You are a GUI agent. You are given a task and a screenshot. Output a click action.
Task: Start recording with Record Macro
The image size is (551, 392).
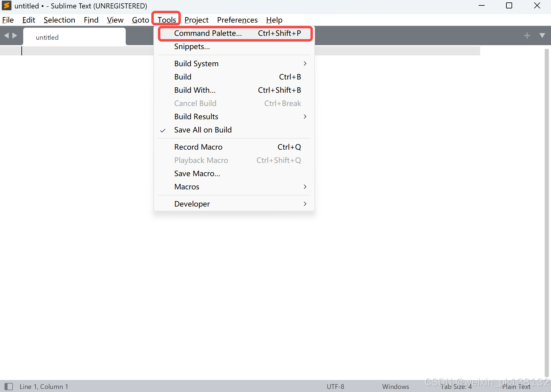click(x=198, y=147)
